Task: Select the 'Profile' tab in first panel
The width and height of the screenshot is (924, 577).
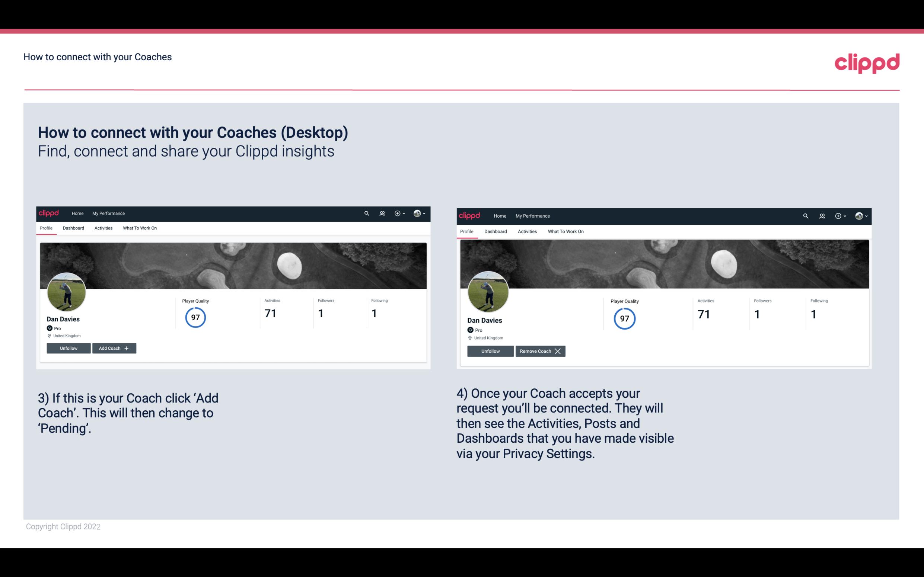Action: [46, 228]
